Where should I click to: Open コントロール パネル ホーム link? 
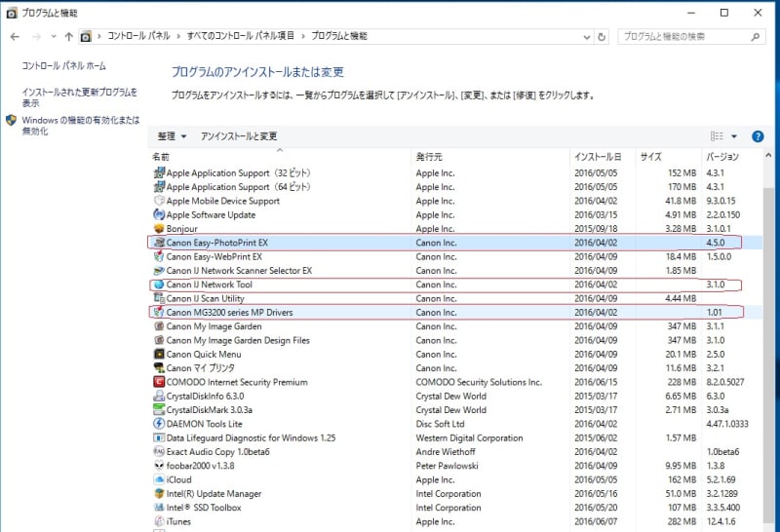pos(63,65)
